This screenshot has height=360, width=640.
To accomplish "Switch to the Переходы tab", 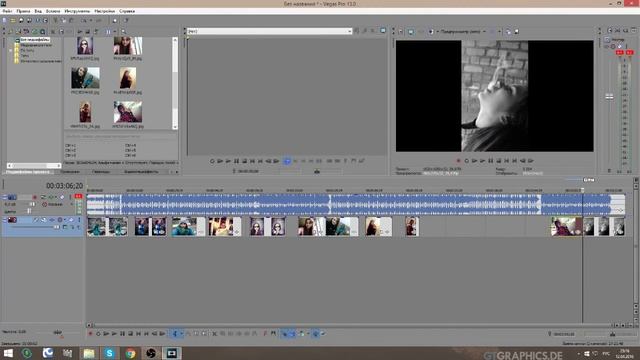I will [100, 172].
